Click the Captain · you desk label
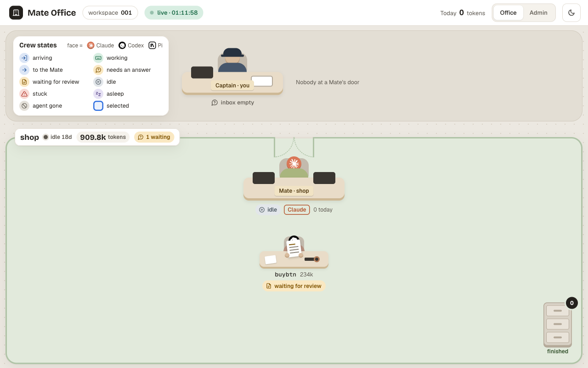This screenshot has width=588, height=368. (x=232, y=85)
